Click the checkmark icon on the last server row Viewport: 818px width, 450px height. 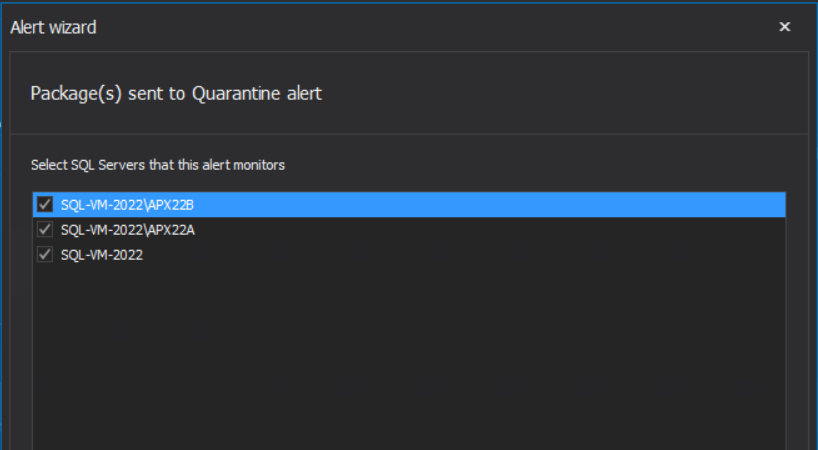[45, 254]
